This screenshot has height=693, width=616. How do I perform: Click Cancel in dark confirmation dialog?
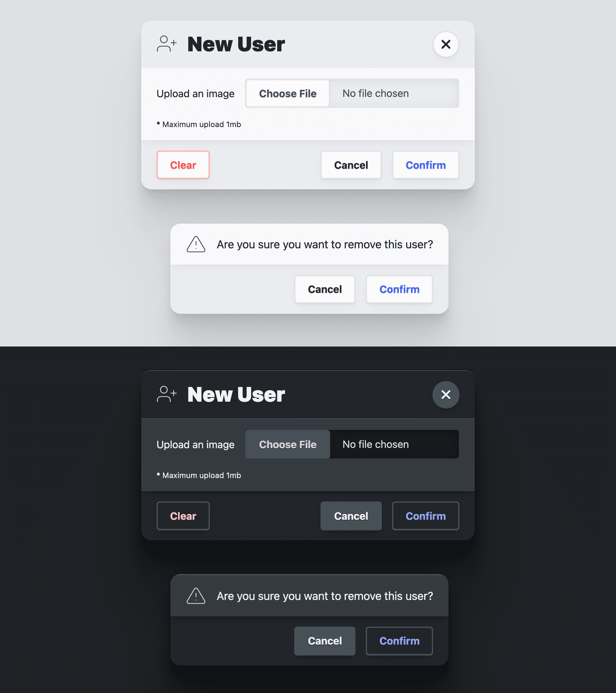click(325, 641)
